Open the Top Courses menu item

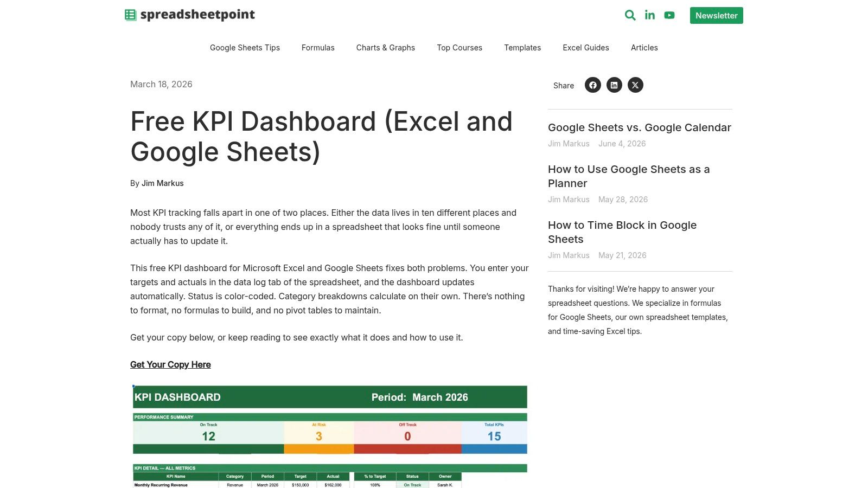point(459,48)
